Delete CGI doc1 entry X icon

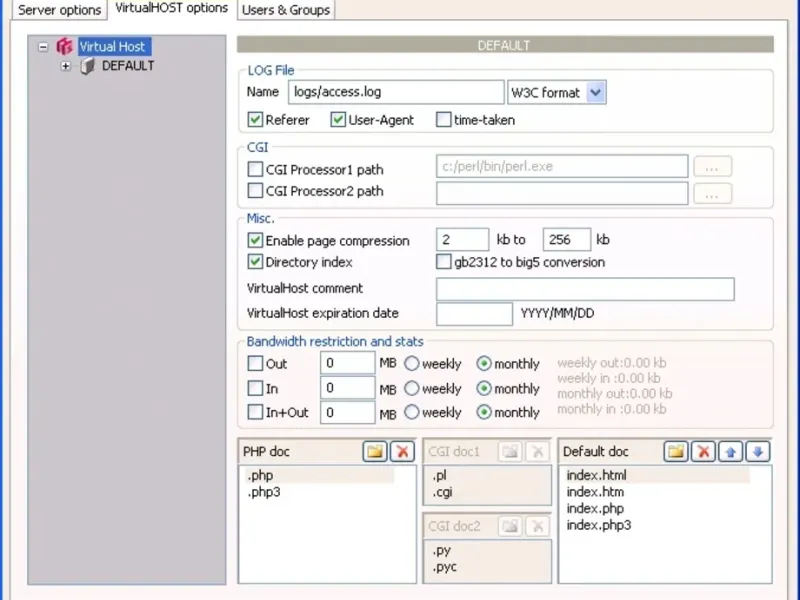537,452
